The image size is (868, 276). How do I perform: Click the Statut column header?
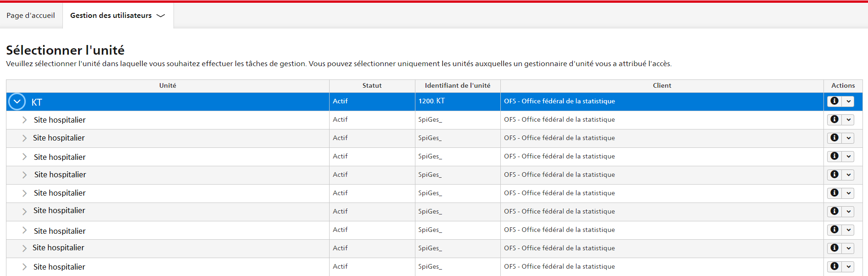372,85
